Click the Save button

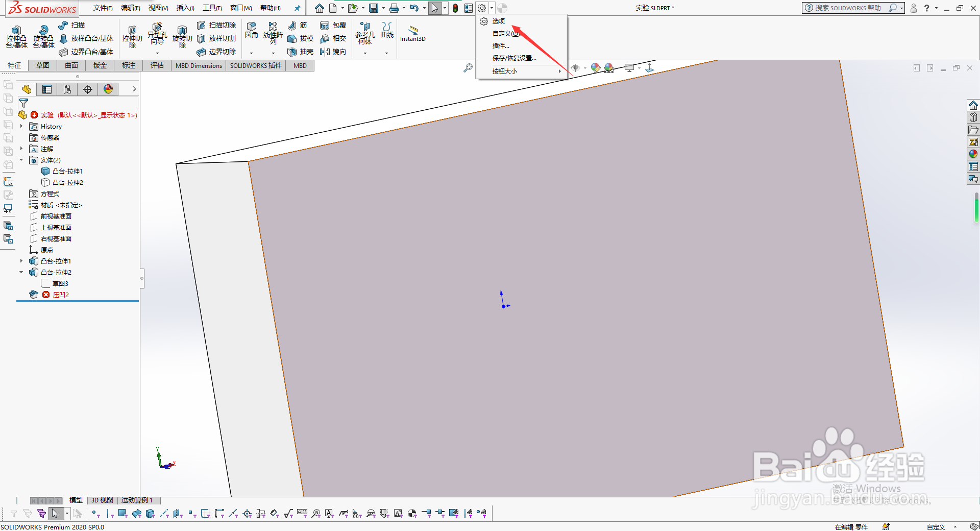pos(374,8)
